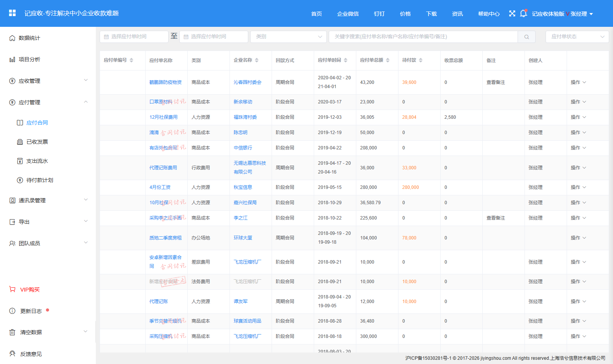Open the 中信银行 company link

(x=243, y=148)
